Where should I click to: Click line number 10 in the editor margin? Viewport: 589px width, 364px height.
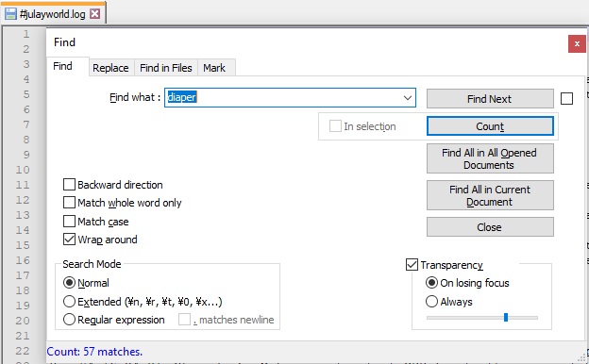tap(22, 170)
